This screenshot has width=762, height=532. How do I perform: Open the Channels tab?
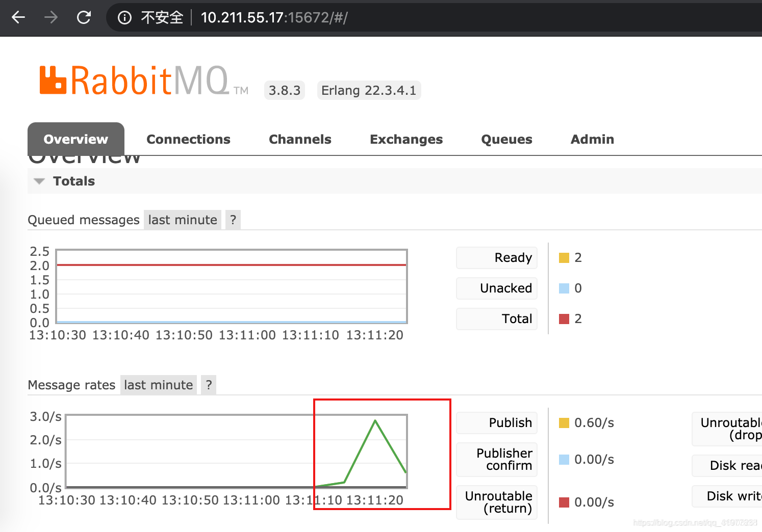coord(300,139)
